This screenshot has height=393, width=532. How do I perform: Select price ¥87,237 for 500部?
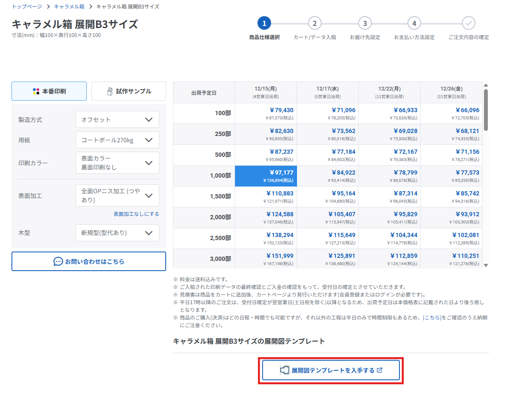[266, 155]
